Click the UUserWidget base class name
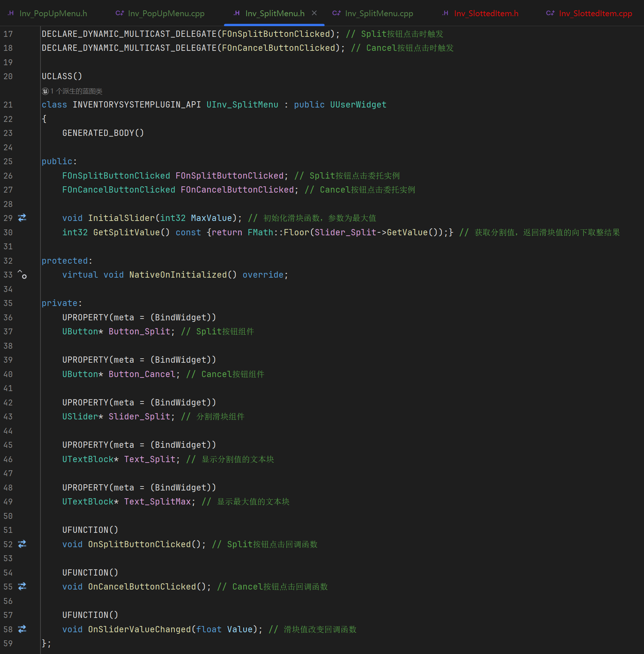Screen dimensions: 644x654 (358, 105)
